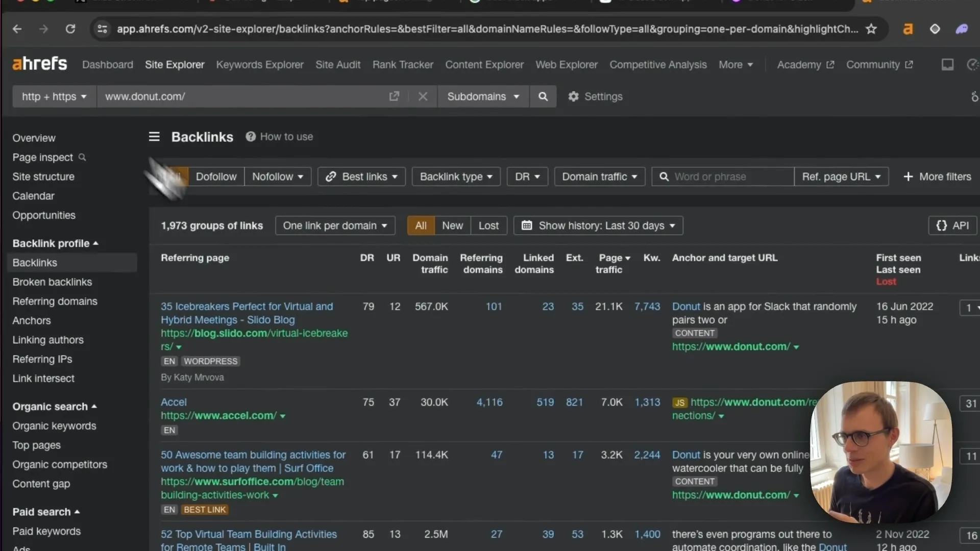The image size is (980, 551).
Task: Open the Best links filter dropdown
Action: (361, 177)
